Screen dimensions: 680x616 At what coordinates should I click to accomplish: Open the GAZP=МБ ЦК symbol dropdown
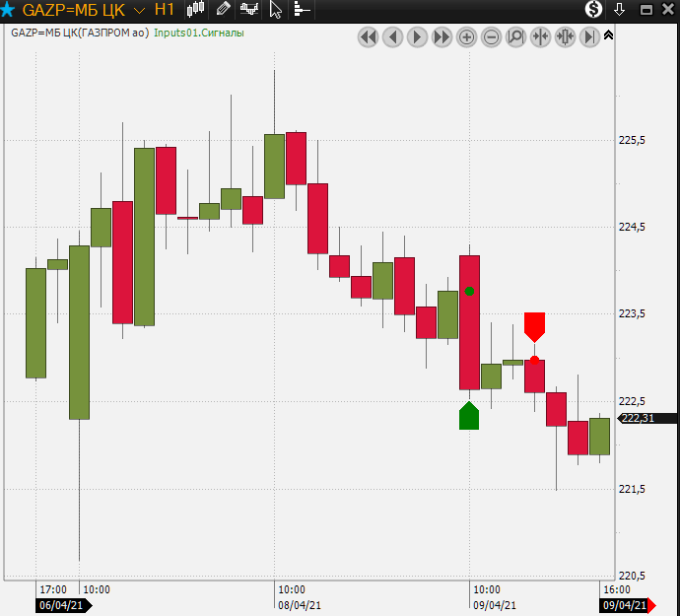coord(139,10)
